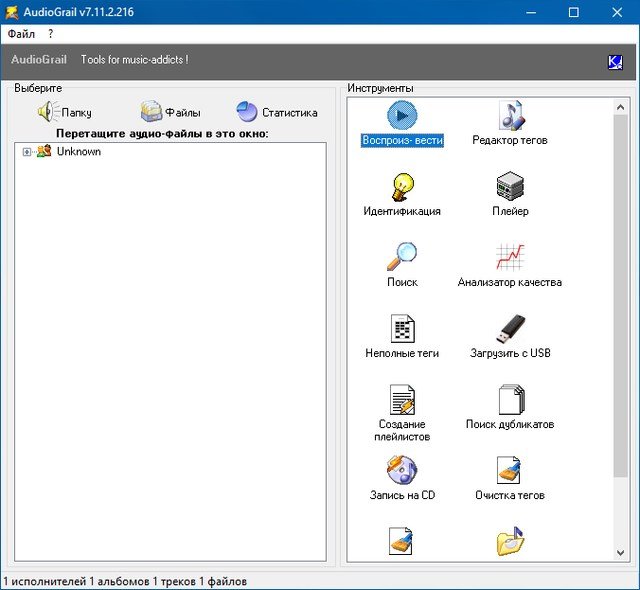This screenshot has width=640, height=590.
Task: Click the Файлы button
Action: (x=170, y=112)
